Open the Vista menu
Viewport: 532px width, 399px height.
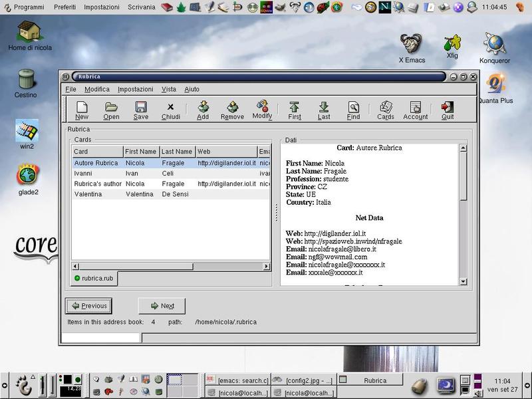pyautogui.click(x=169, y=89)
